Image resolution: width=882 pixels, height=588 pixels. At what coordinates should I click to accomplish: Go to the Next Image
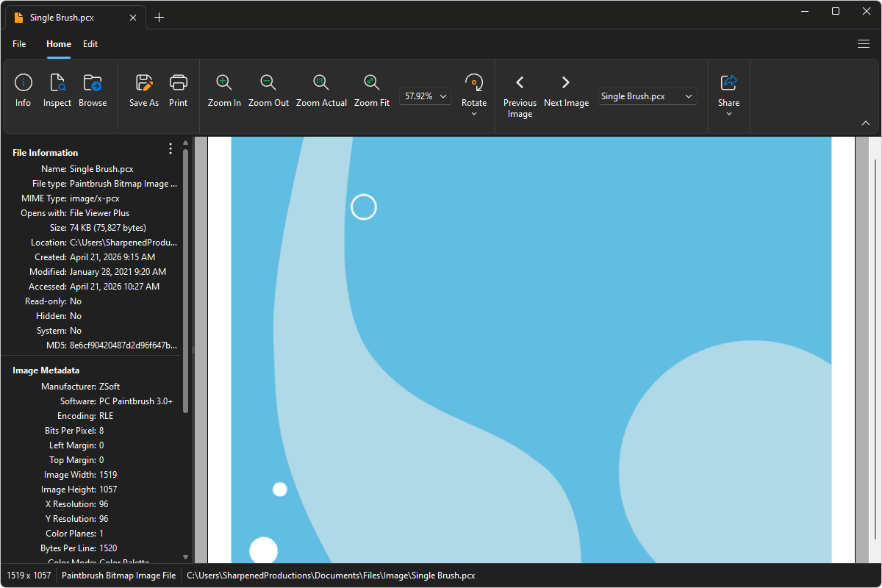pos(566,90)
